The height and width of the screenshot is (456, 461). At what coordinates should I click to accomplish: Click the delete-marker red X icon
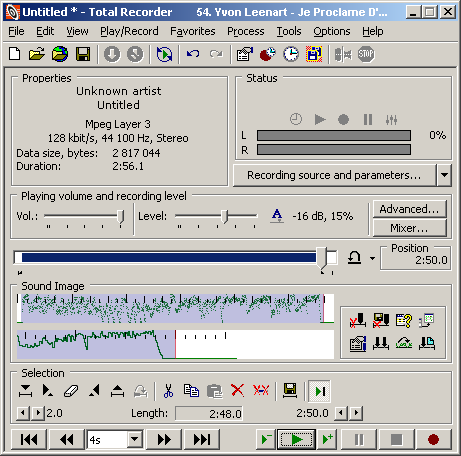(358, 320)
